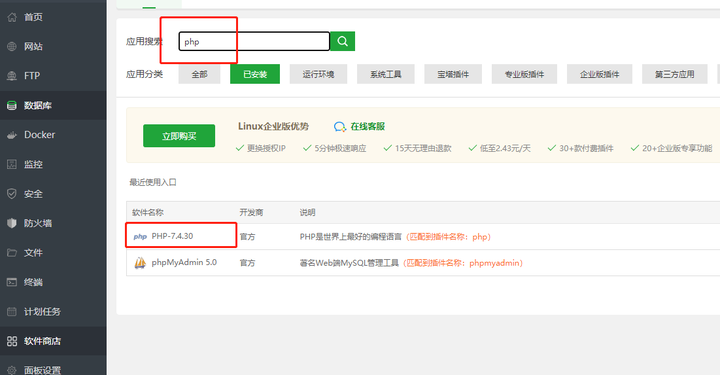The image size is (720, 375).
Task: Click the chat bubble icon beside 在线客服
Action: coord(340,127)
